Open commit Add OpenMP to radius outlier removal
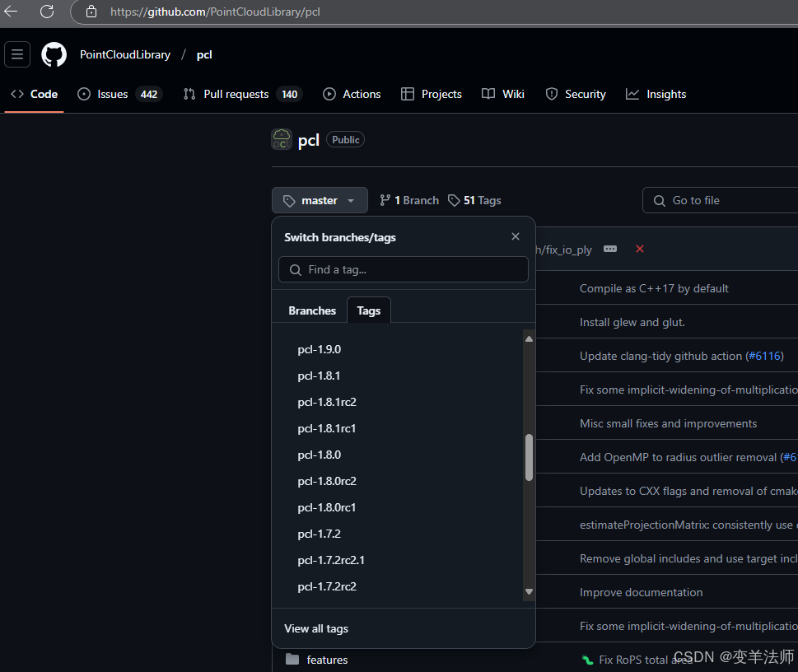798x672 pixels. 679,457
